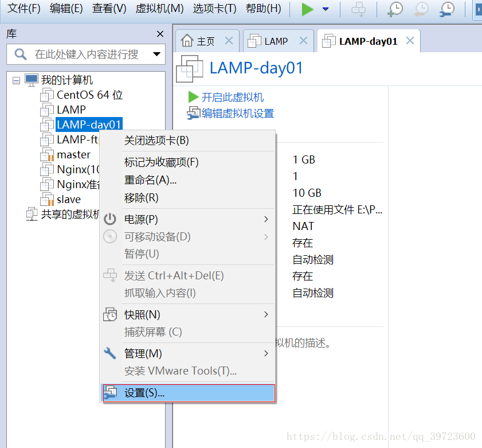Click the master VM paused icon
The width and height of the screenshot is (482, 448).
coord(47,154)
